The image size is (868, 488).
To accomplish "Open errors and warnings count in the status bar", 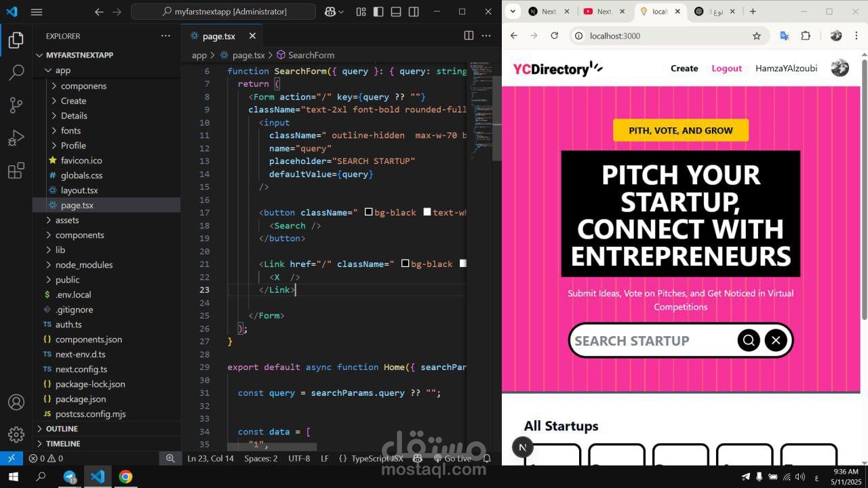I will tap(45, 458).
